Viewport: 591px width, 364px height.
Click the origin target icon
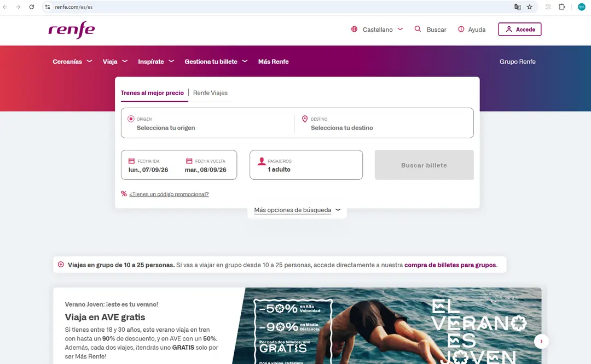tap(131, 119)
